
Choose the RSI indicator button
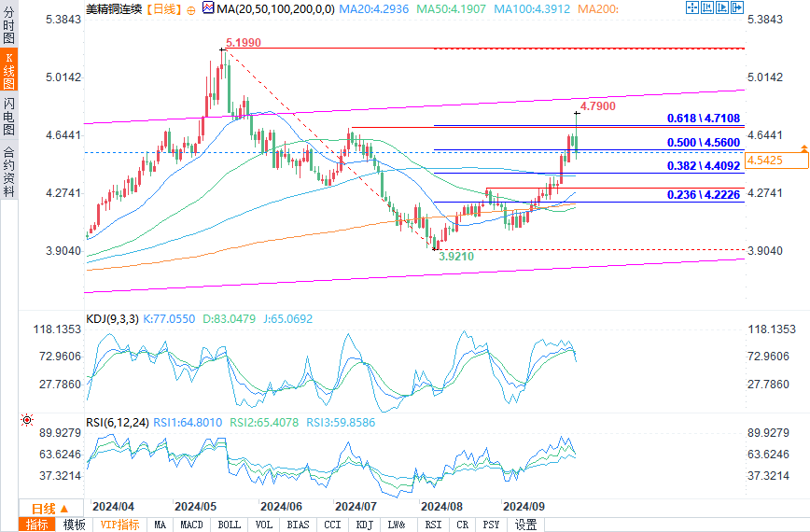(x=433, y=525)
